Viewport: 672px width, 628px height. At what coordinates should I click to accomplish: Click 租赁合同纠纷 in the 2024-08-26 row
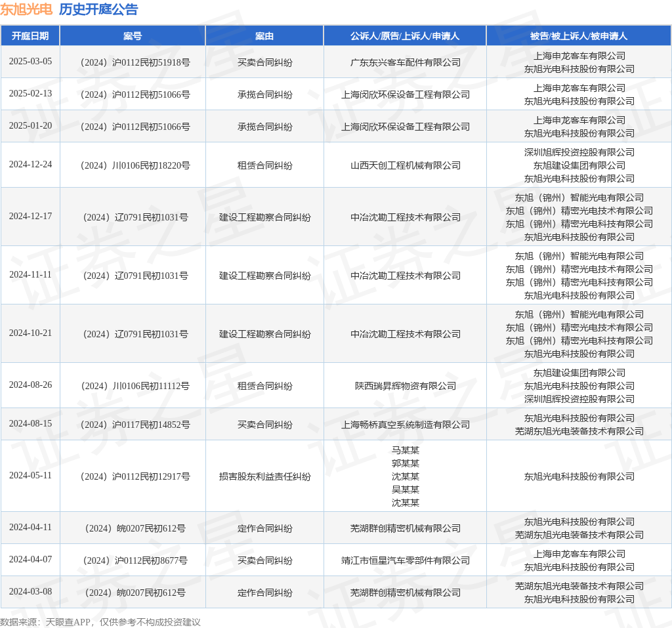(265, 387)
